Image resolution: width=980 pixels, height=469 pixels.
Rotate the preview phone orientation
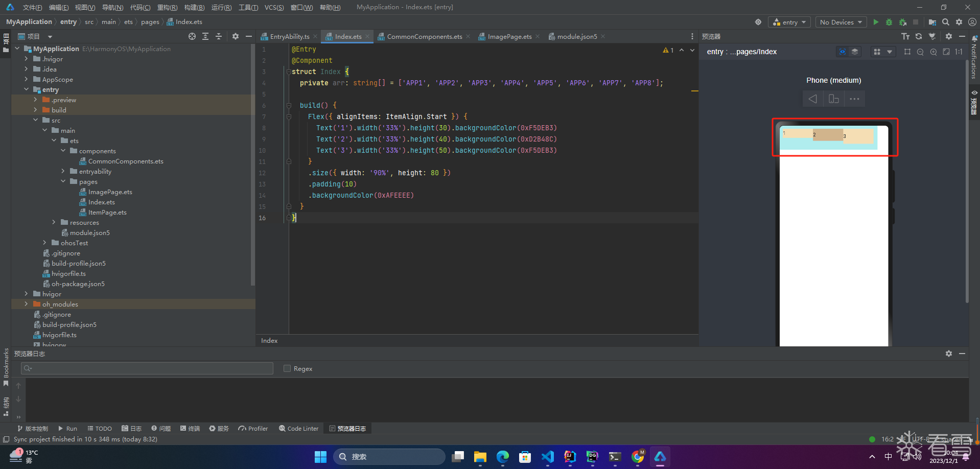pos(833,99)
